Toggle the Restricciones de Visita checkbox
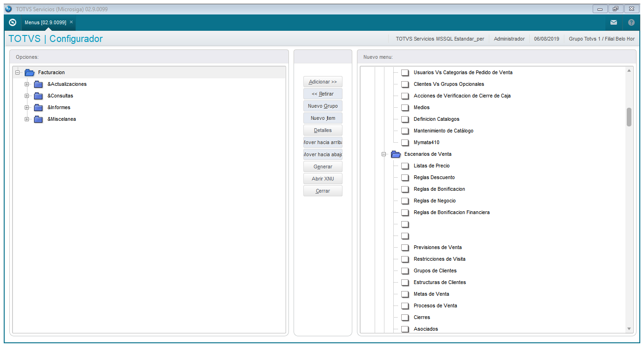 click(405, 259)
